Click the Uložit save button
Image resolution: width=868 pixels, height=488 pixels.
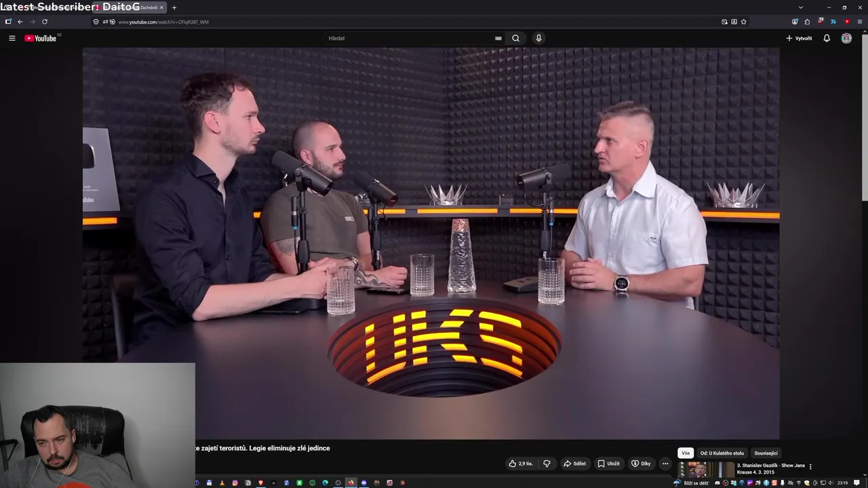point(608,464)
